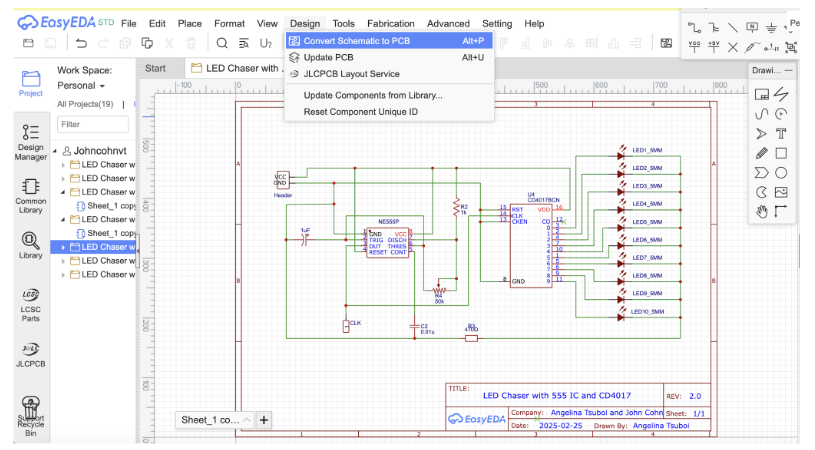Screen dimensions: 815x450
Task: Open the Design Manager panel
Action: (x=30, y=141)
